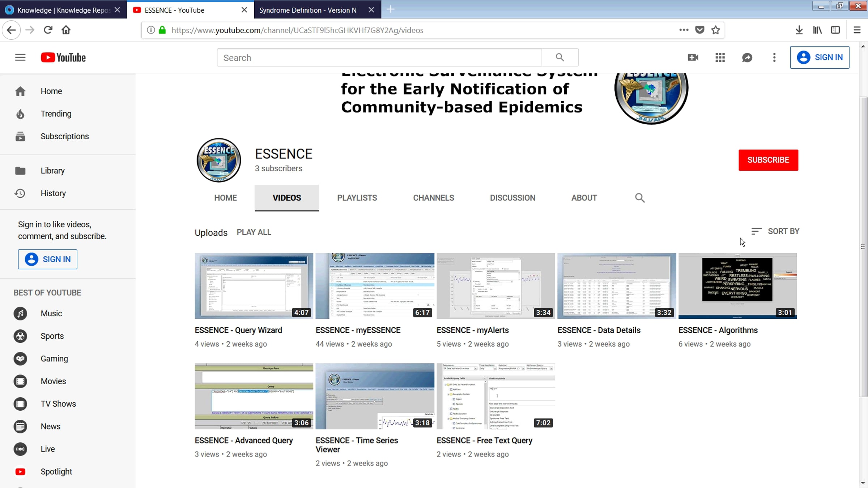Viewport: 868px width, 488px height.
Task: Open the YouTube guide hamburger menu
Action: pyautogui.click(x=20, y=57)
